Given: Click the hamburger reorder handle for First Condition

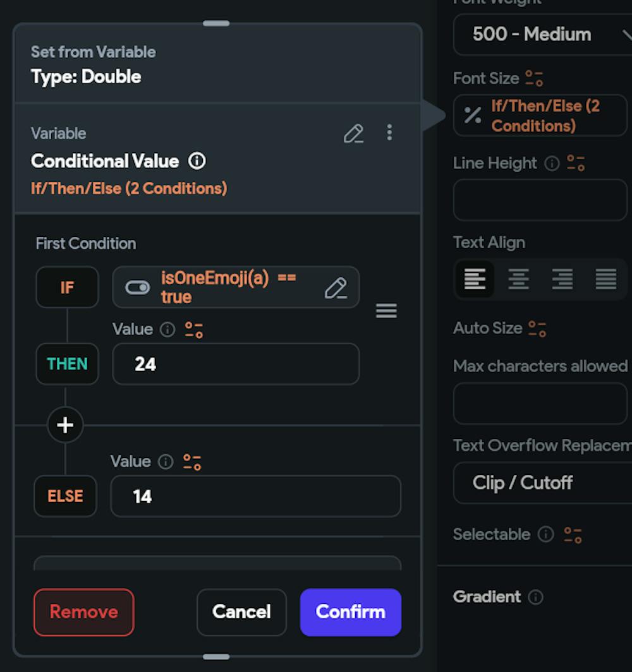Looking at the screenshot, I should tap(386, 311).
